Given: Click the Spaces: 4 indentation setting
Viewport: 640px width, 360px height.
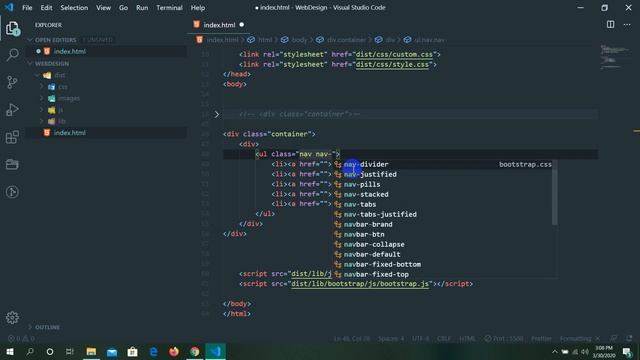Looking at the screenshot, I should (x=391, y=338).
